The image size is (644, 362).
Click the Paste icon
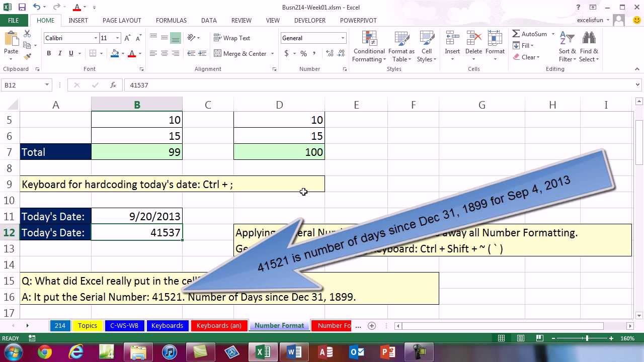coord(11,39)
